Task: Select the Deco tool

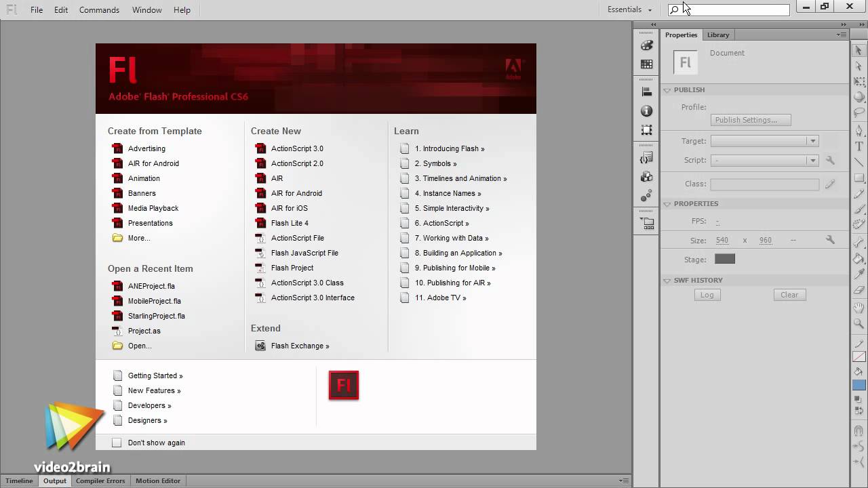Action: pyautogui.click(x=859, y=224)
